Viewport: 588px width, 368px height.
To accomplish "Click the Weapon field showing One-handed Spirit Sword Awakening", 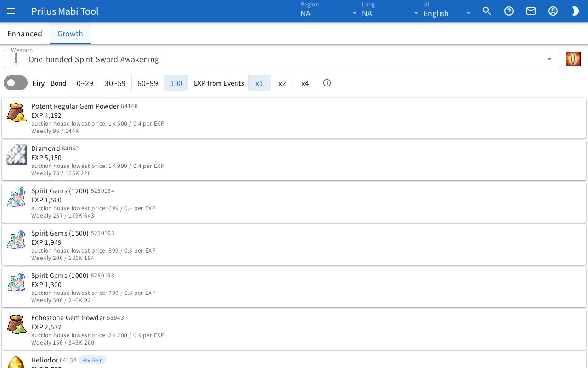I will 282,59.
